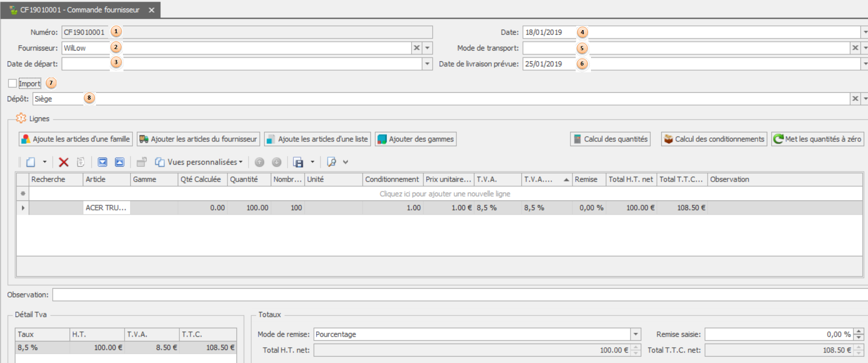This screenshot has width=868, height=363.
Task: Click the 108.50 € Total T.T.C. cell in the line
Action: click(x=682, y=208)
